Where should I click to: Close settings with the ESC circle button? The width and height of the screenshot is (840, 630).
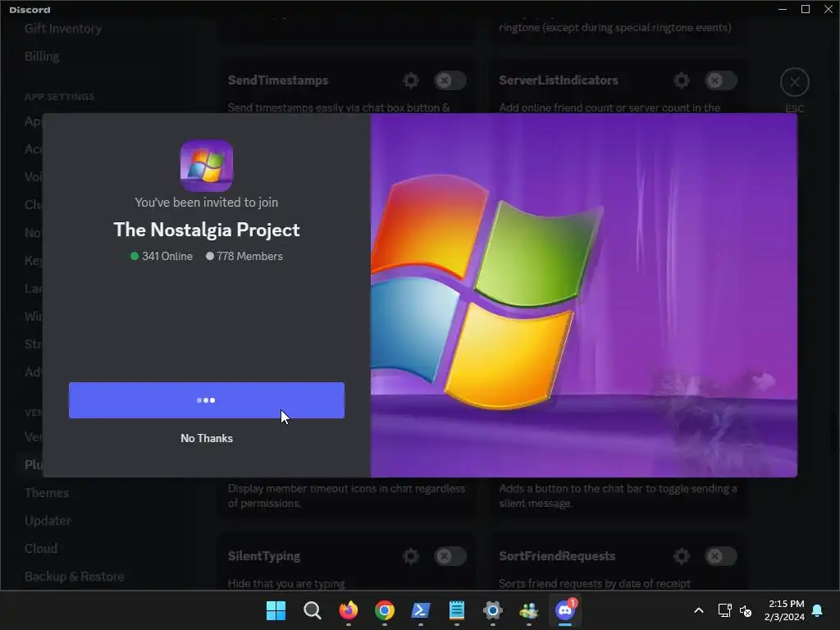point(794,83)
